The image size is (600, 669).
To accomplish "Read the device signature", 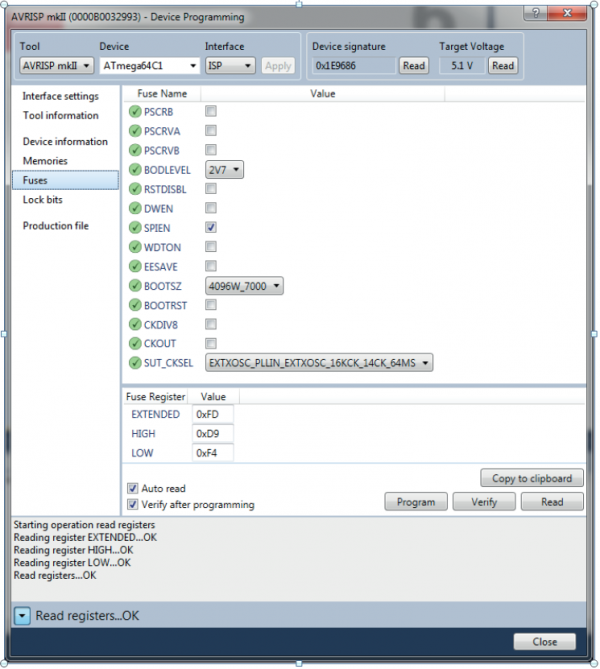I will (x=414, y=66).
